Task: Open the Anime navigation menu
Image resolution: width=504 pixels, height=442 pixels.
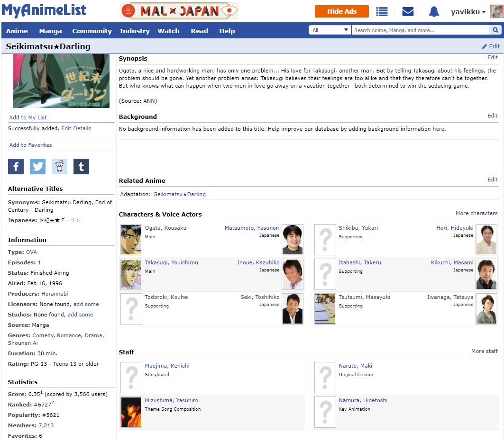Action: pos(17,31)
